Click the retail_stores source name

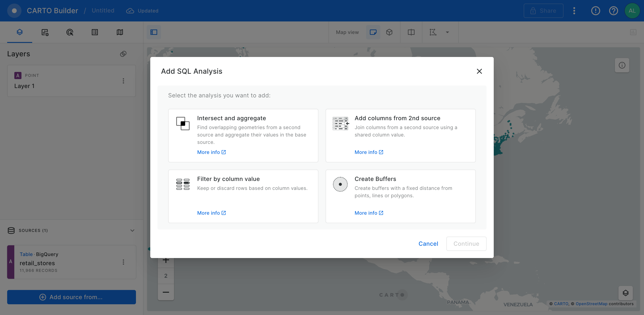click(37, 263)
